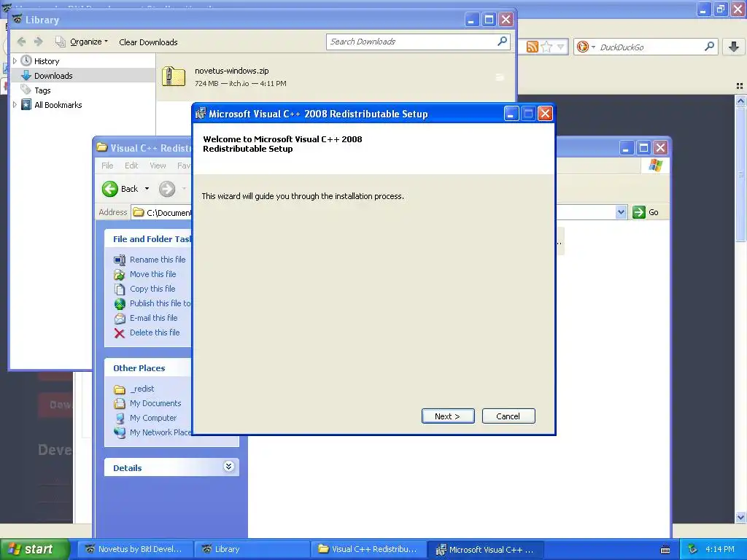Click the Publish this file globe icon

120,304
